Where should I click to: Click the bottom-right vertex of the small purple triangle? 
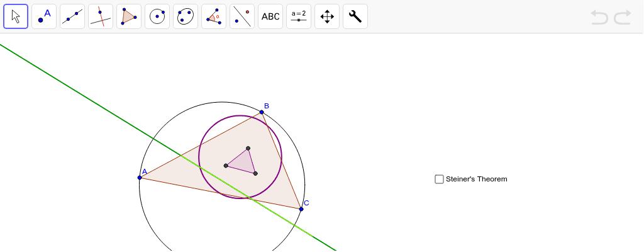255,173
